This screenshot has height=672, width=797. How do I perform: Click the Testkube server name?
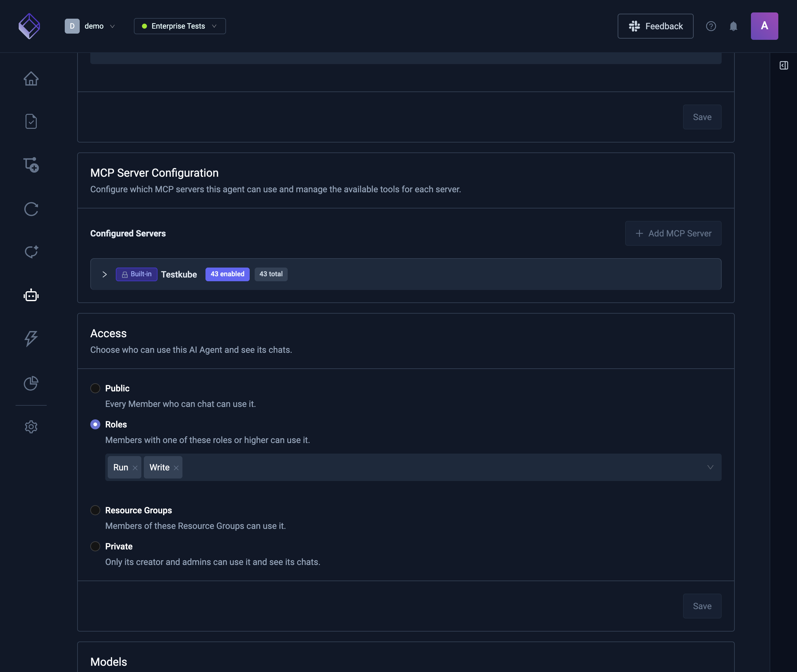179,274
